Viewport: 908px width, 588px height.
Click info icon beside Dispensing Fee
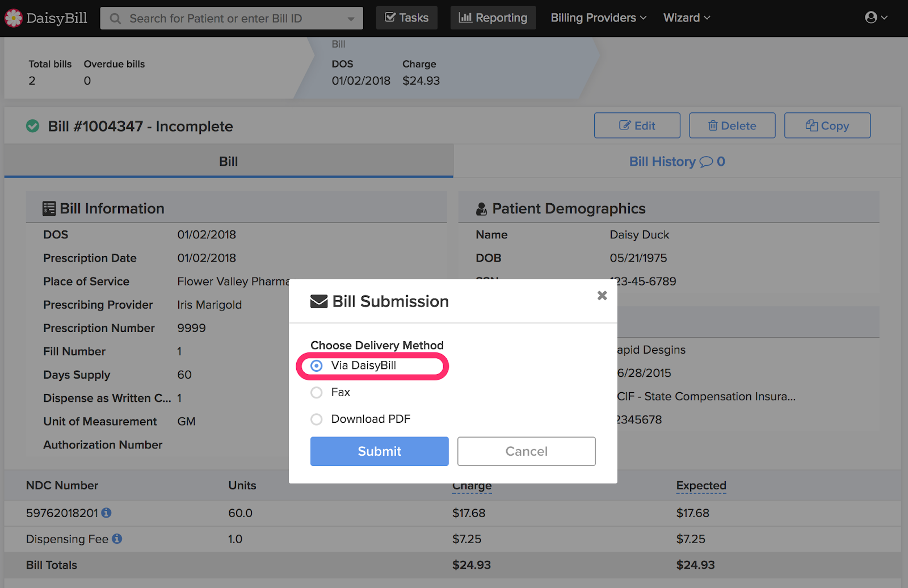[117, 539]
